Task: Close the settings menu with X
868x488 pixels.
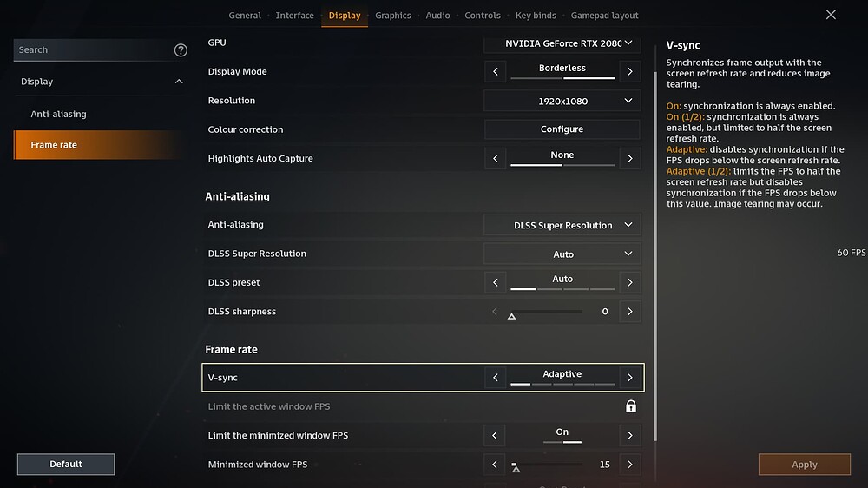Action: (831, 15)
